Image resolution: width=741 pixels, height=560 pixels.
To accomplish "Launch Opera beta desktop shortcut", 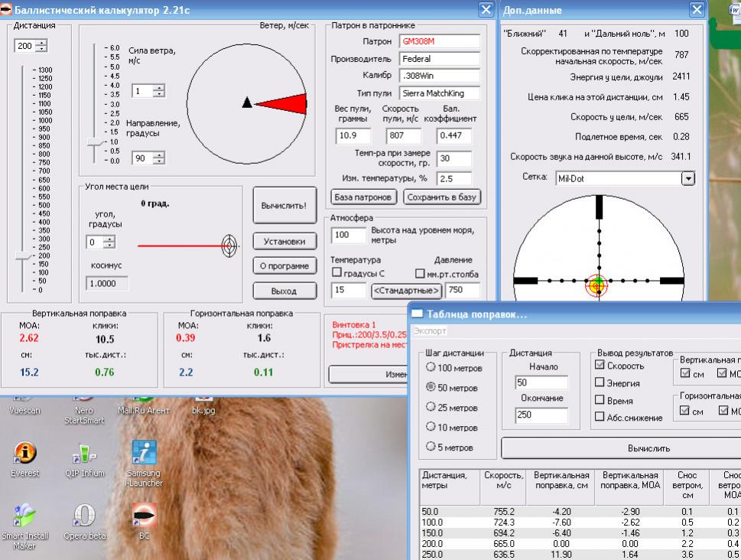I will (84, 516).
